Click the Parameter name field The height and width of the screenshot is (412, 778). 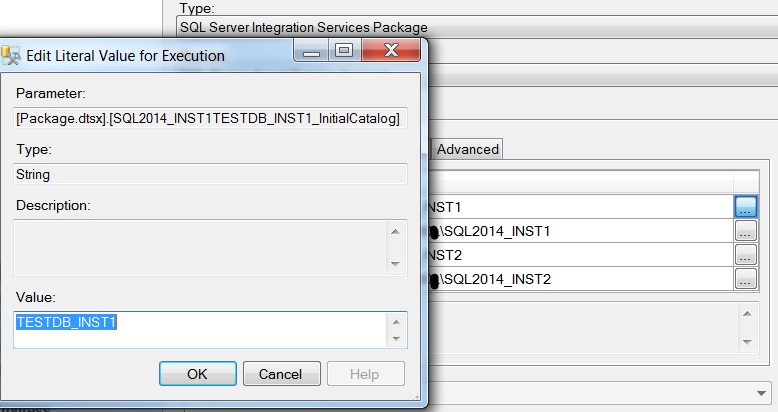[x=210, y=119]
